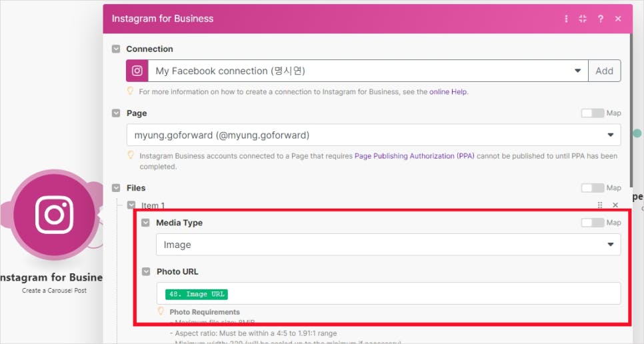Open the My Facebook connection dropdown
The width and height of the screenshot is (644, 344).
click(x=577, y=71)
